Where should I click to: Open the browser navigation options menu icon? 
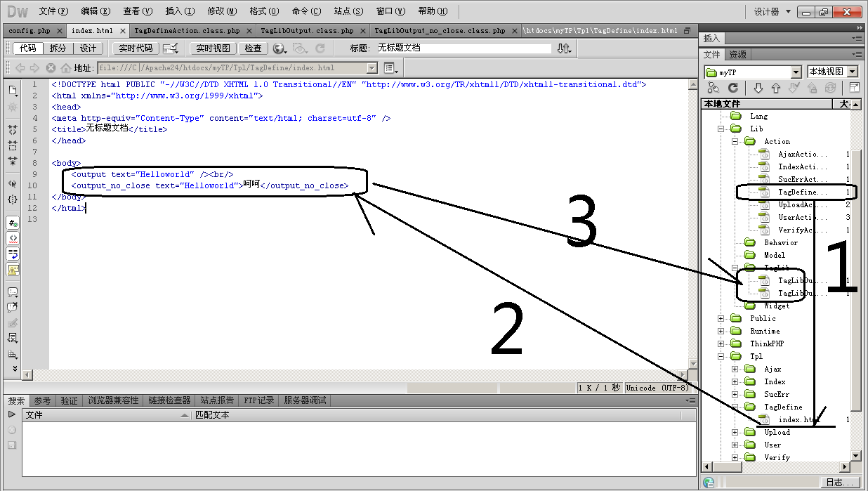391,68
